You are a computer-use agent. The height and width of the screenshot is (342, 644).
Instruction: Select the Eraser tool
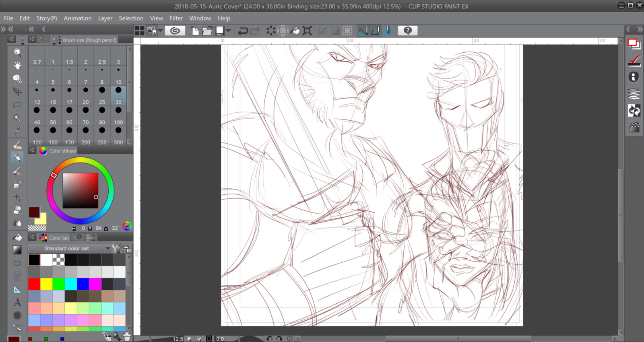(17, 210)
